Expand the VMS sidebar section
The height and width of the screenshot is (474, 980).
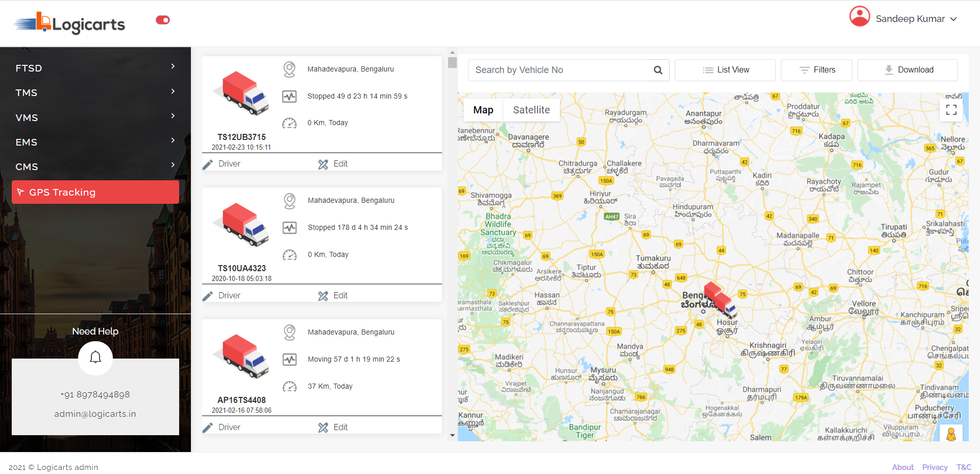[95, 117]
